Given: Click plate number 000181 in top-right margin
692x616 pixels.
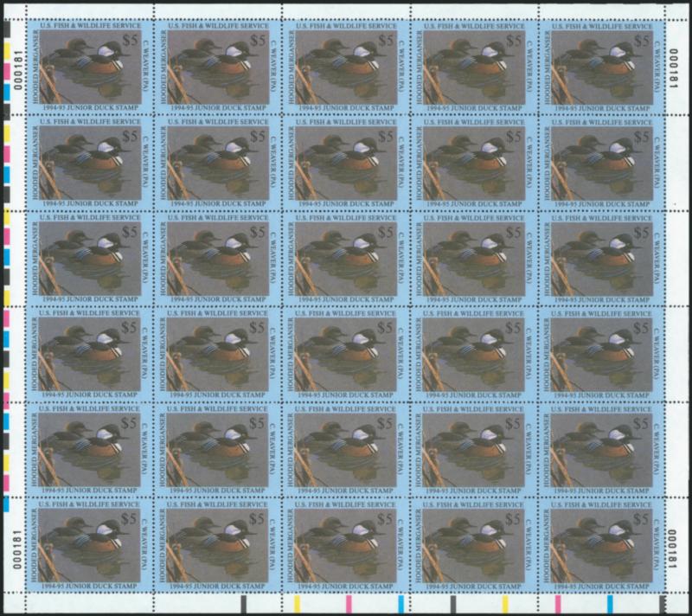Looking at the screenshot, I should coord(673,69).
